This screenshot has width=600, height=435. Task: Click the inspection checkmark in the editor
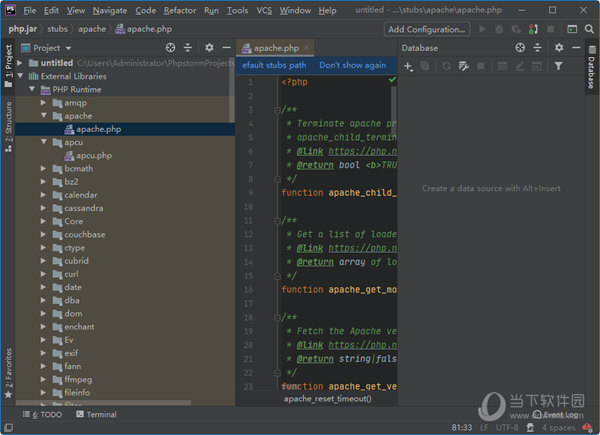[x=392, y=80]
